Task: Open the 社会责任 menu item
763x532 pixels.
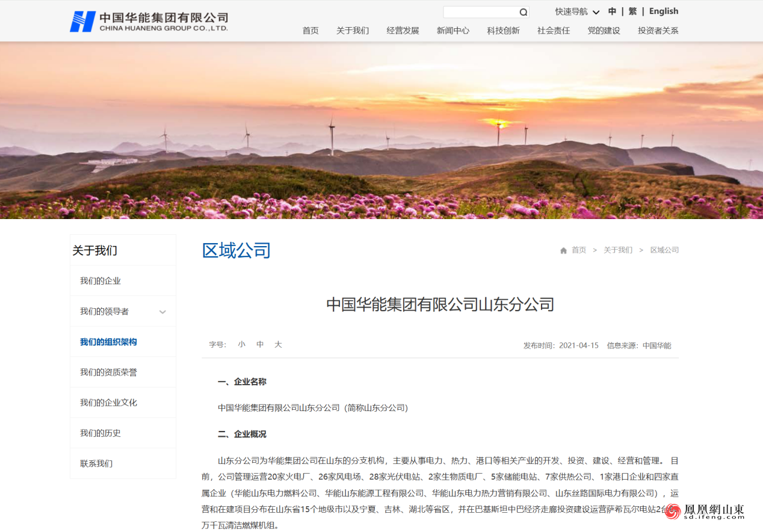Action: coord(554,31)
